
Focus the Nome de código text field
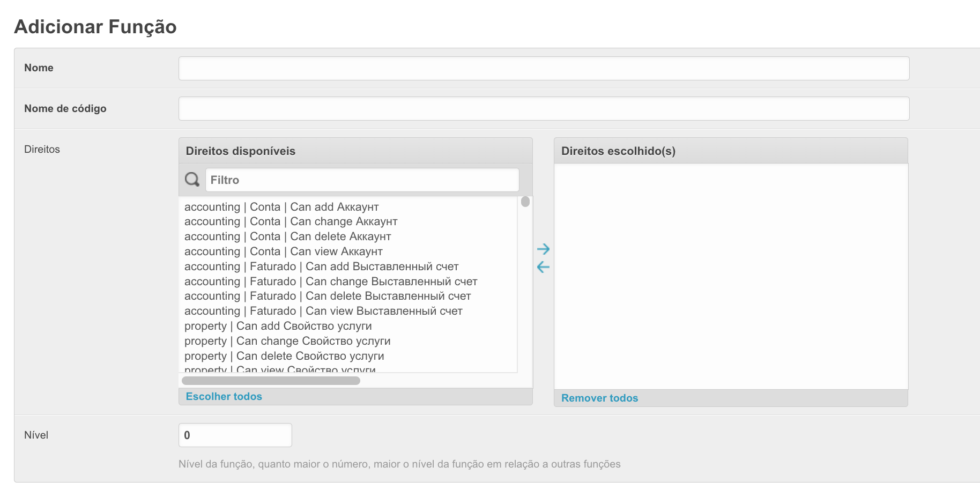(544, 109)
